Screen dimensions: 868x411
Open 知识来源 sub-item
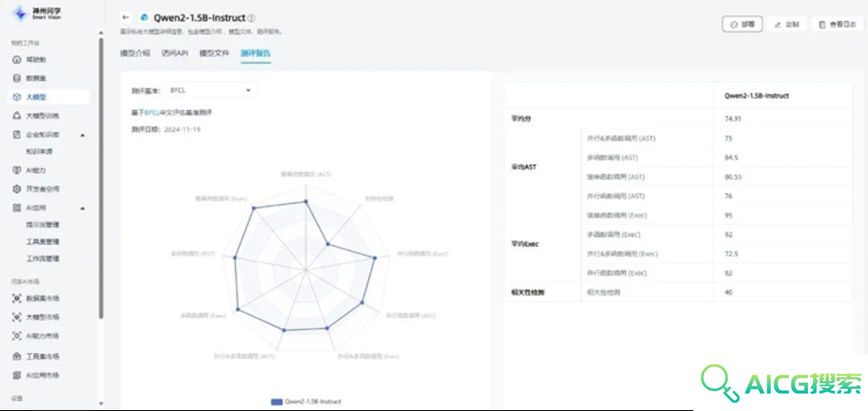tap(39, 151)
